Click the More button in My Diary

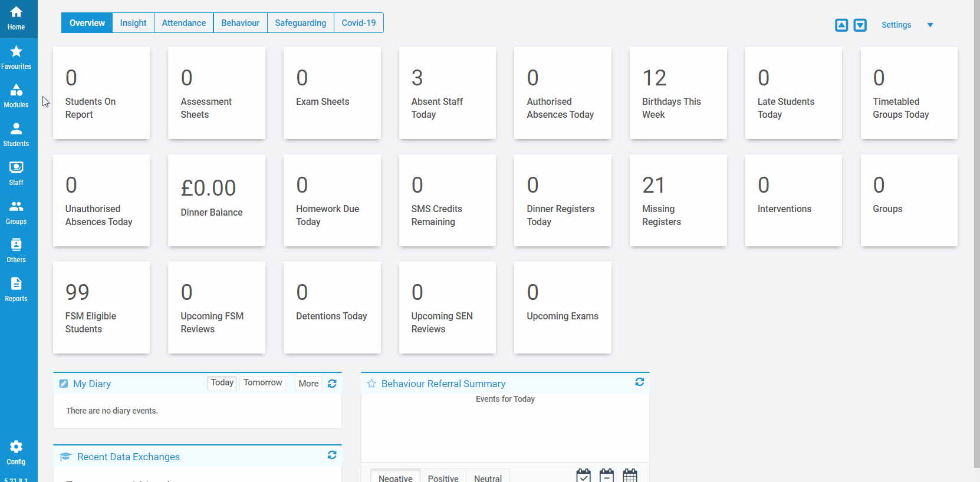click(308, 384)
